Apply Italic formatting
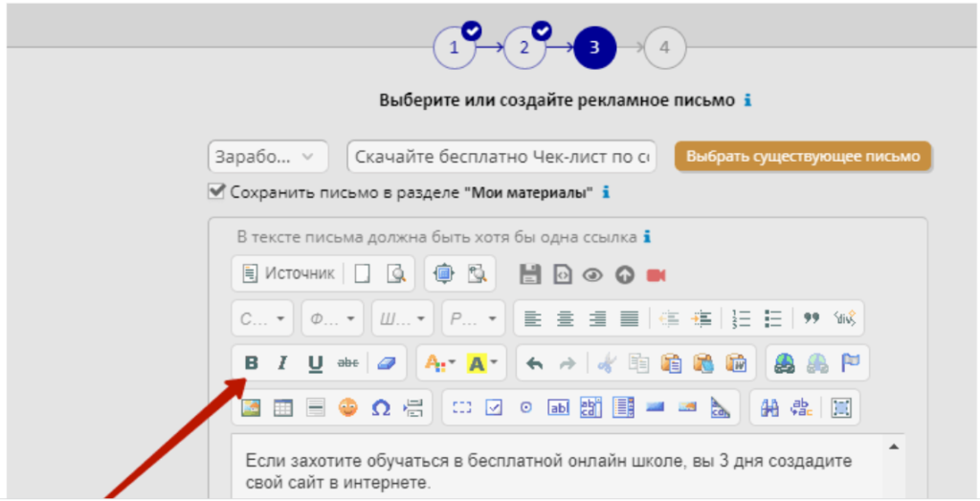This screenshot has height=501, width=980. click(282, 363)
